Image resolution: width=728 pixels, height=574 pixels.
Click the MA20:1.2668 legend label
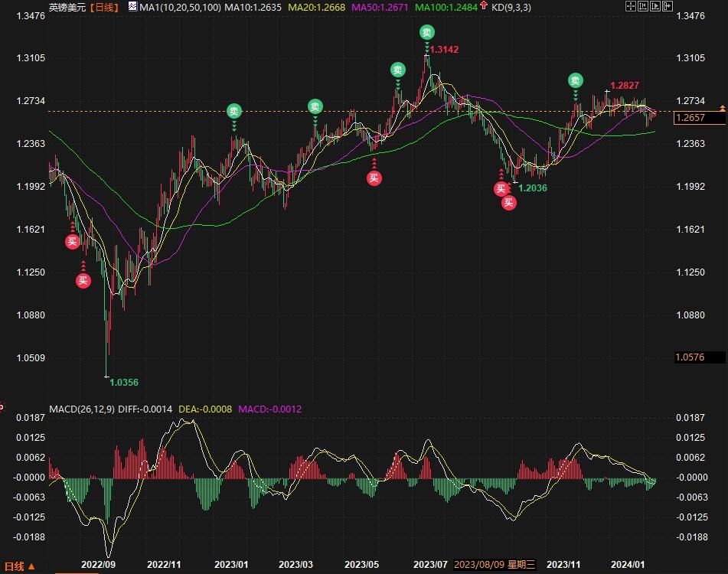point(315,7)
